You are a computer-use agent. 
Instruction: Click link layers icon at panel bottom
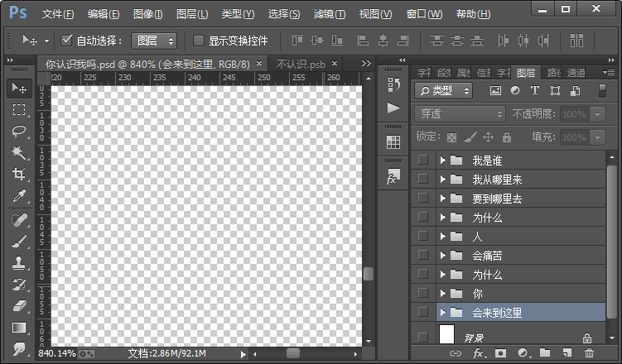click(455, 353)
